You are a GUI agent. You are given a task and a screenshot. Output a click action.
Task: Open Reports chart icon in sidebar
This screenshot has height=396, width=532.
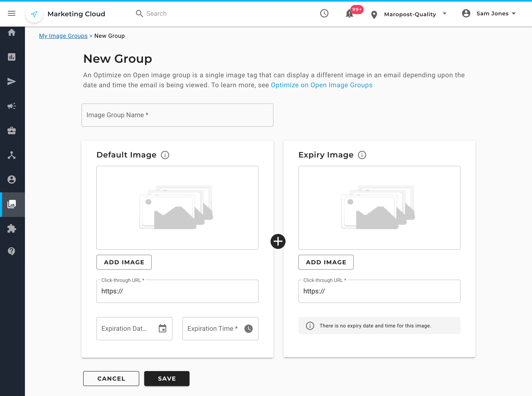[x=11, y=57]
